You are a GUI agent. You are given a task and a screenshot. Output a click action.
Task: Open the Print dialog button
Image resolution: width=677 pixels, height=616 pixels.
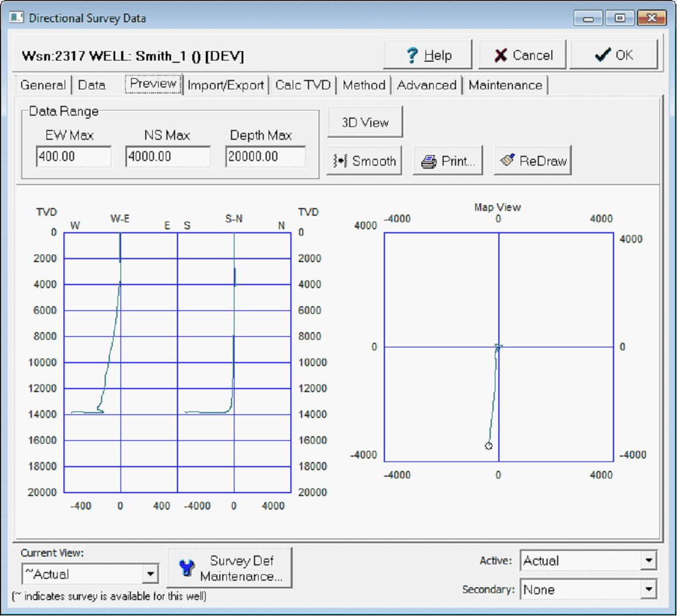point(448,161)
